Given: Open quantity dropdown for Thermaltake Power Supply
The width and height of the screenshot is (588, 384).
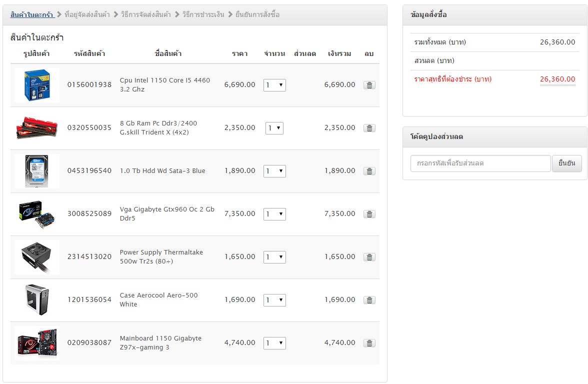Looking at the screenshot, I should 274,257.
